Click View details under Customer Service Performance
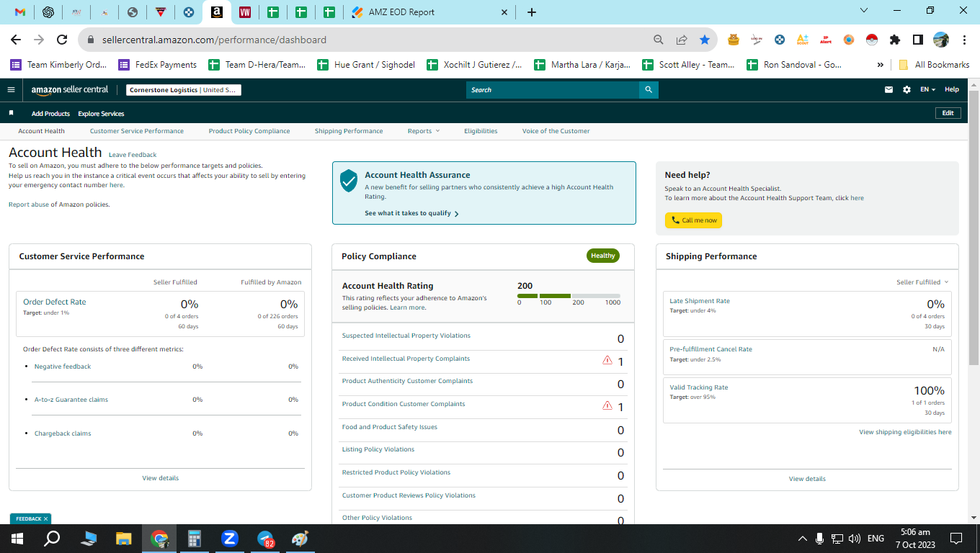Viewport: 980px width, 553px height. [x=161, y=478]
